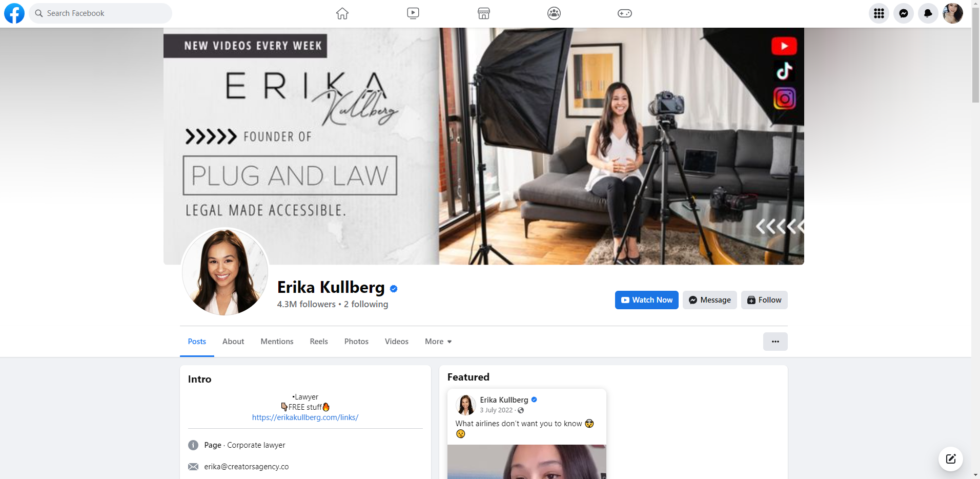Open the Video (Watch) tab icon
Screen dimensions: 980x479
(x=413, y=13)
